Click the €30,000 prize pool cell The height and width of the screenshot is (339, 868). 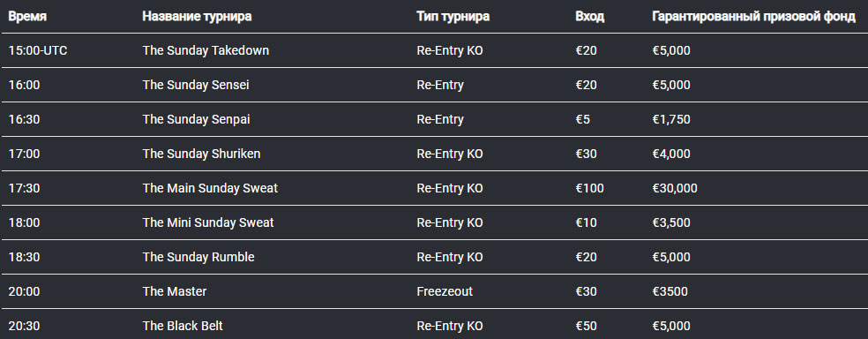click(675, 188)
